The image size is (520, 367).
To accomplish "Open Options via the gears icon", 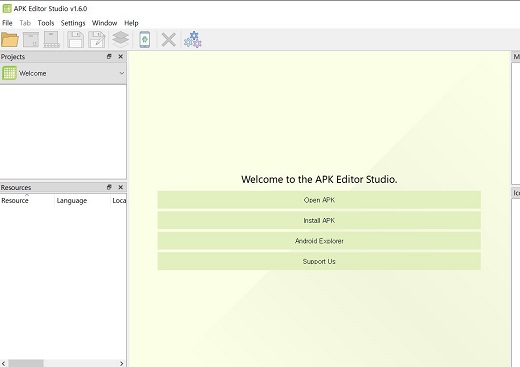I will pos(193,40).
